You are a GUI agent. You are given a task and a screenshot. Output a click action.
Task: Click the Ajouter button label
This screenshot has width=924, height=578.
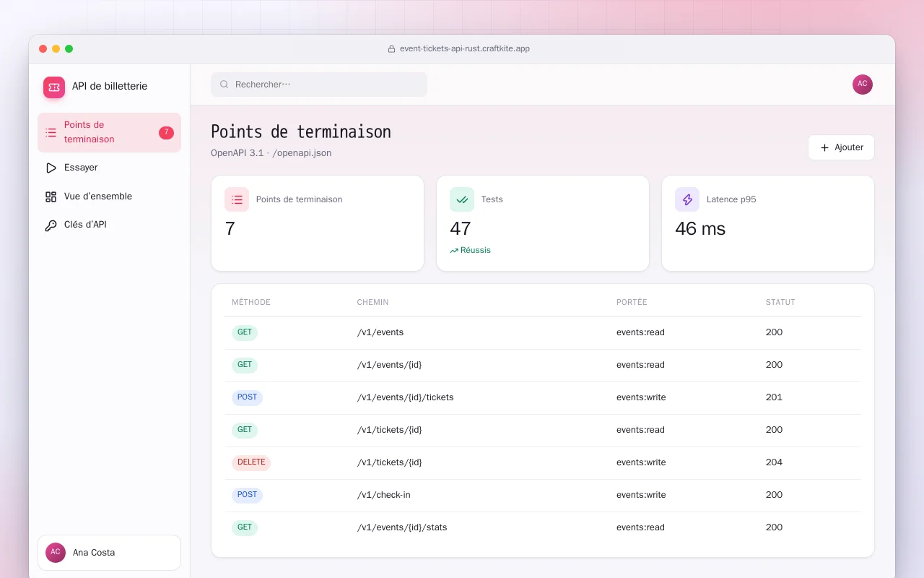849,147
